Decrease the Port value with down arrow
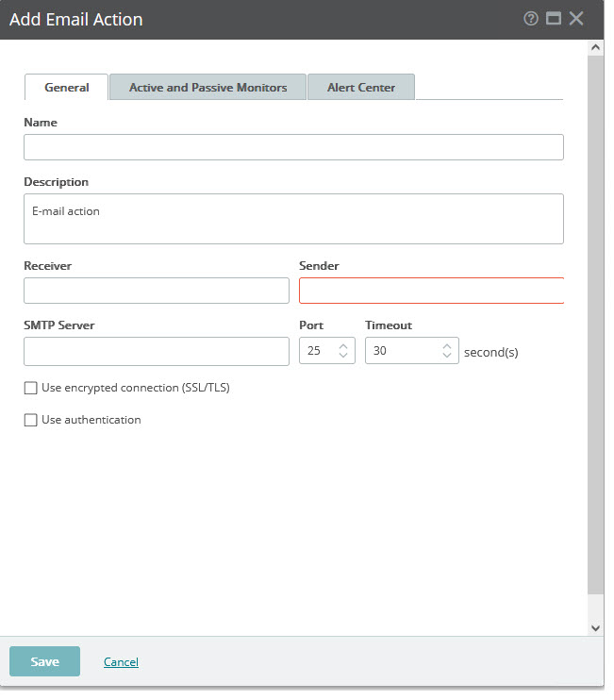Screen dimensions: 614x700 (x=343, y=355)
